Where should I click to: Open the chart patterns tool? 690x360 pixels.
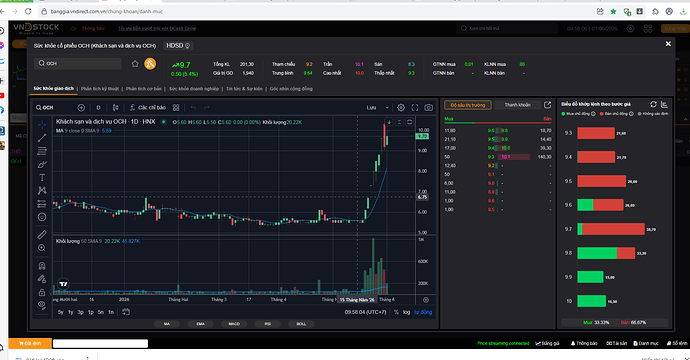(x=42, y=191)
